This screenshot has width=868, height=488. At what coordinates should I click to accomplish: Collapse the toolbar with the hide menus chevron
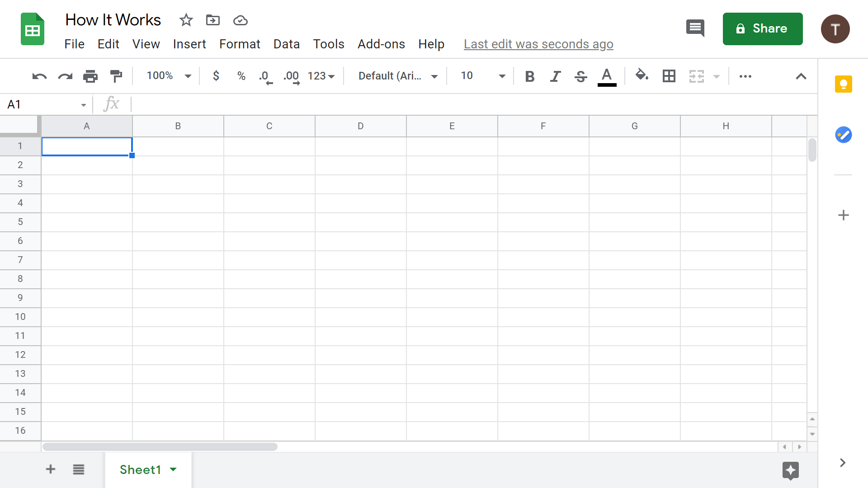click(801, 76)
